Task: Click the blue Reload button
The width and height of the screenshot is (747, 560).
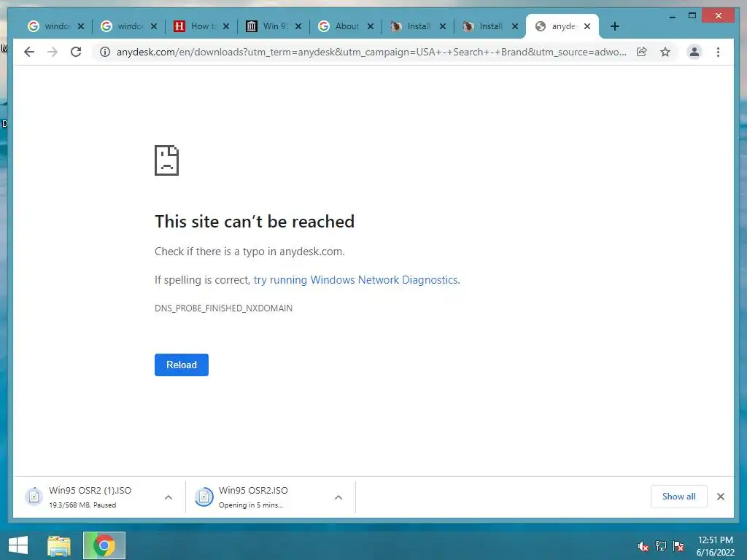Action: (x=182, y=365)
